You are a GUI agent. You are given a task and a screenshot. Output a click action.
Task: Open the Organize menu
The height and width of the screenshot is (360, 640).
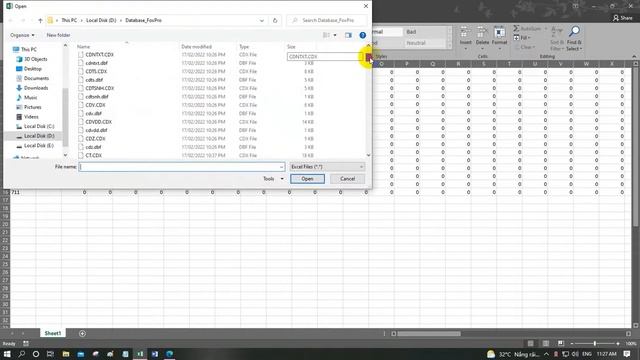[x=22, y=35]
